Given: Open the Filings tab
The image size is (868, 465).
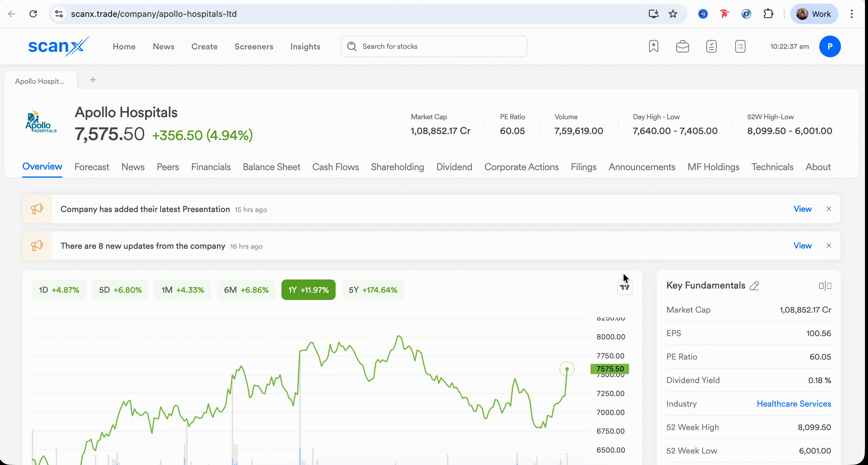Looking at the screenshot, I should coord(584,167).
